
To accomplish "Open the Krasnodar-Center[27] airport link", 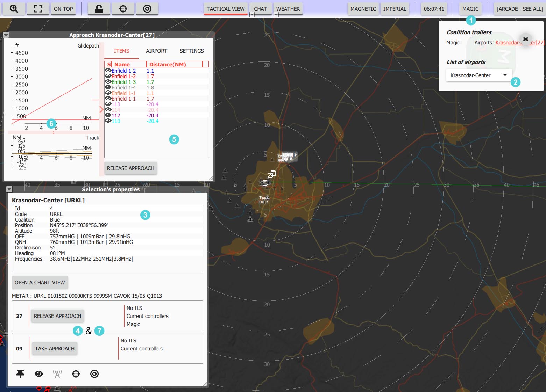I will (x=519, y=43).
